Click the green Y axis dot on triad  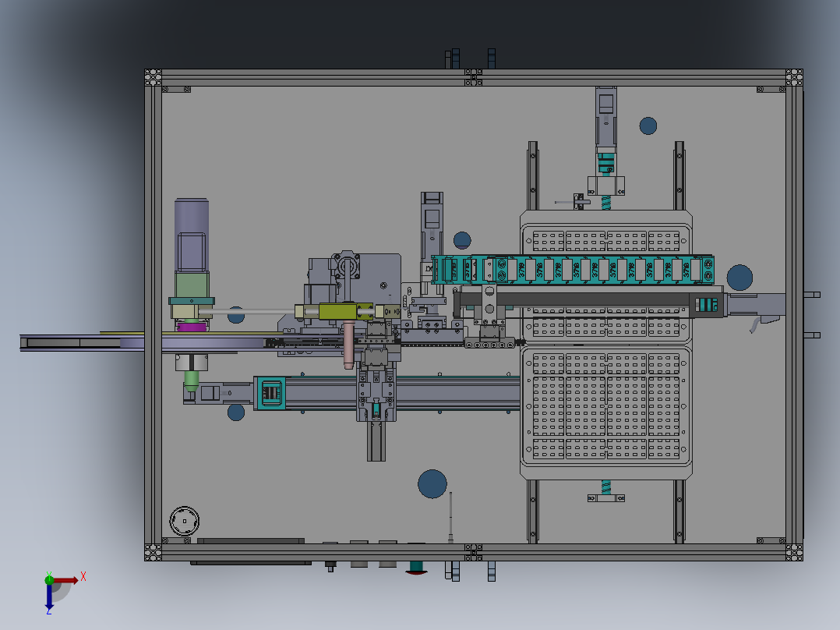(49, 579)
